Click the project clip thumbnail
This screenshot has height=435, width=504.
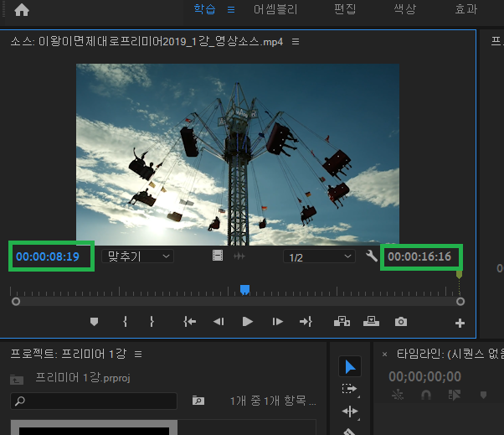coord(94,427)
